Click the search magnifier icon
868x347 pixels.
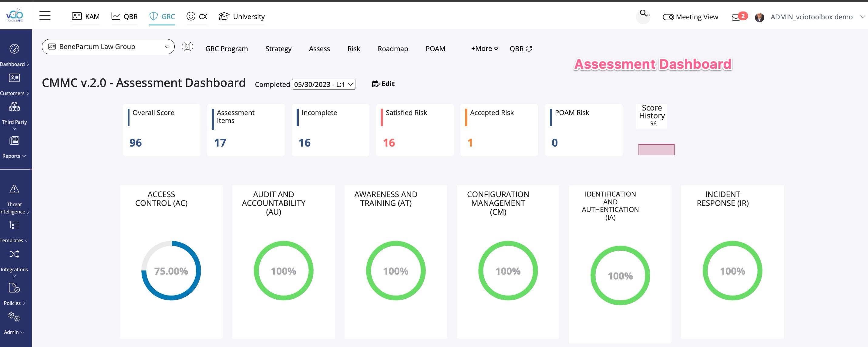643,13
